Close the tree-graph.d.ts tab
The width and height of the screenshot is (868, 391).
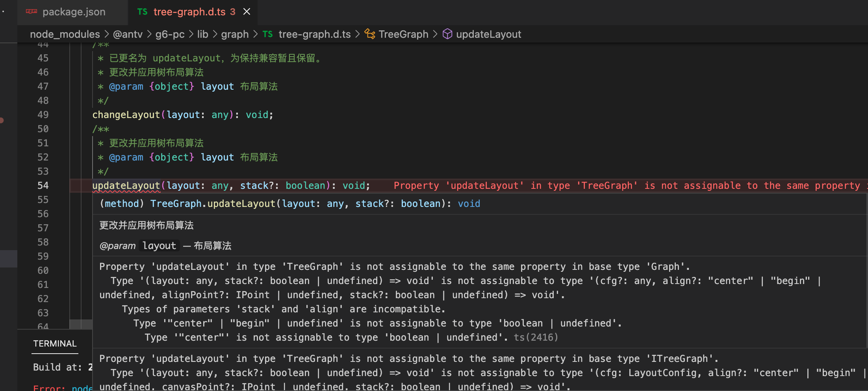(247, 12)
